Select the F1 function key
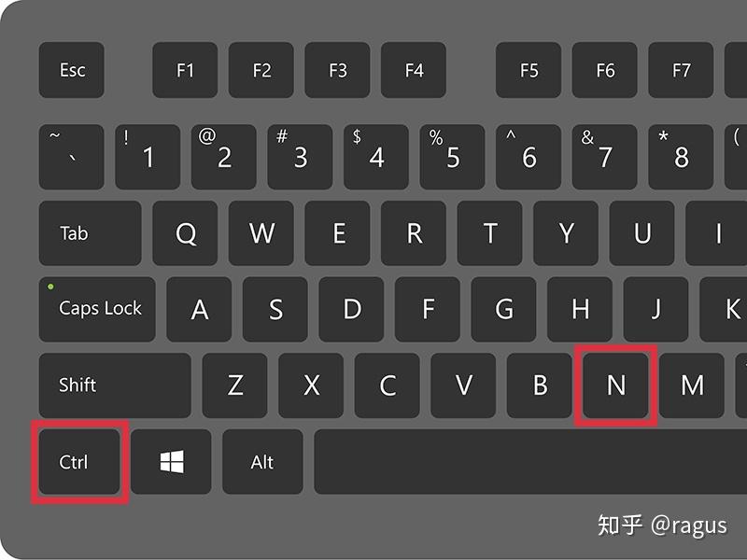747x560 pixels. (x=185, y=70)
